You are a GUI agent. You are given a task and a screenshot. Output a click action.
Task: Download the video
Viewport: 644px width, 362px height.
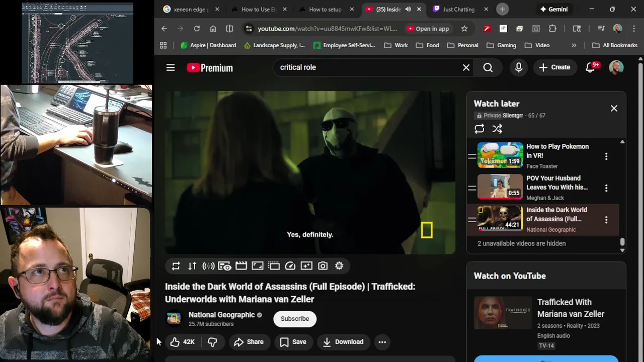click(343, 342)
